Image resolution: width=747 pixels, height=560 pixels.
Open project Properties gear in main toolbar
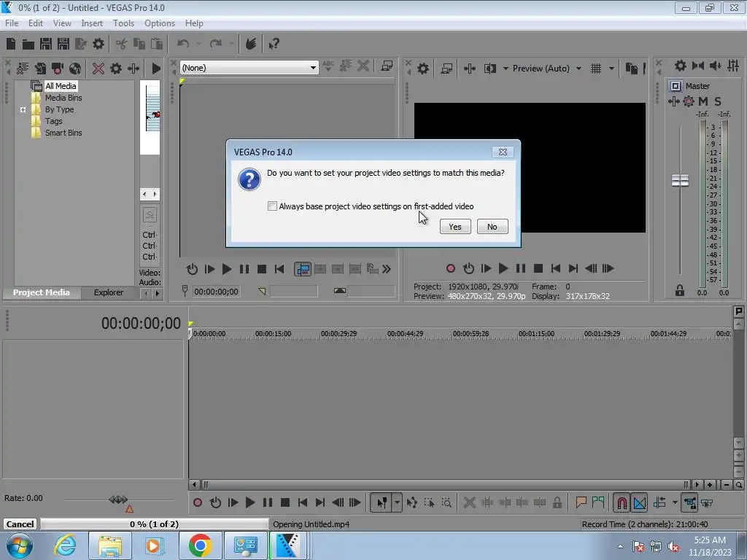click(98, 44)
